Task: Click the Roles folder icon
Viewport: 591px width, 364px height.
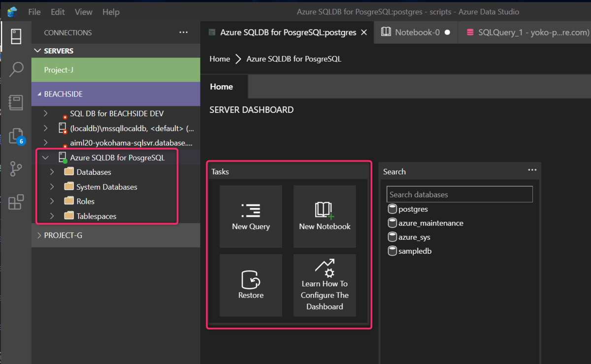Action: pos(68,201)
